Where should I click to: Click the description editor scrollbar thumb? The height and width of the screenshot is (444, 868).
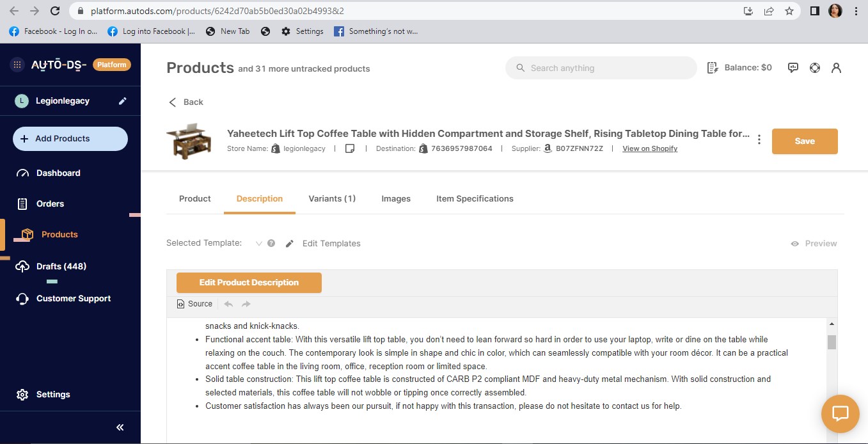tap(832, 342)
